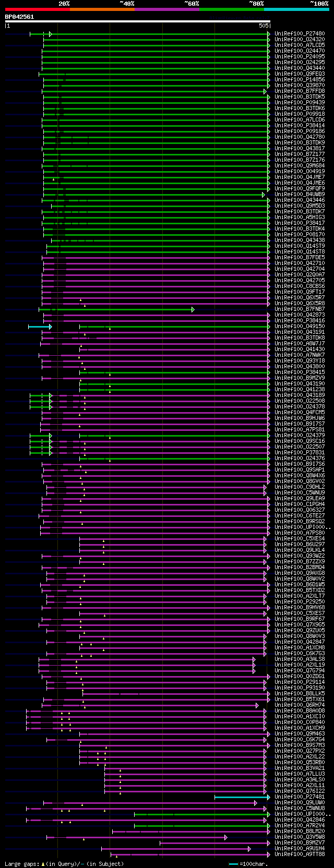
Task: Click the UniRef100_A7LCD6 label
Action: 300,120
